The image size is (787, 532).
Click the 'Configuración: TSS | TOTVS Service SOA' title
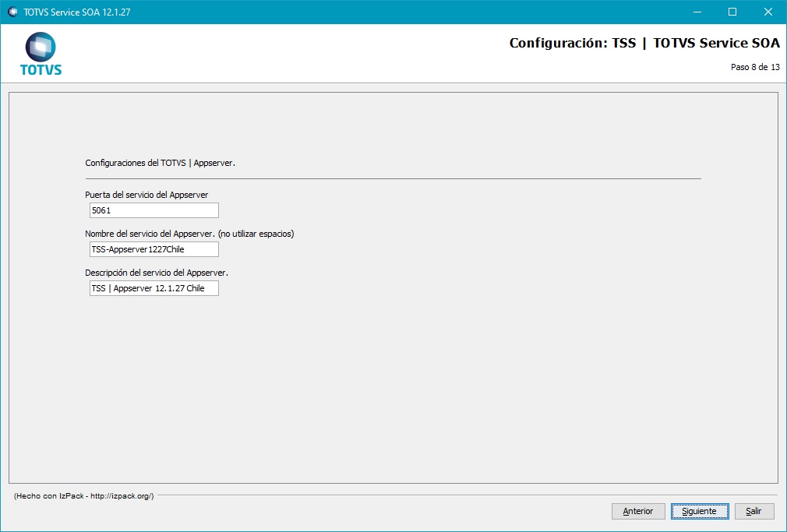[x=644, y=43]
